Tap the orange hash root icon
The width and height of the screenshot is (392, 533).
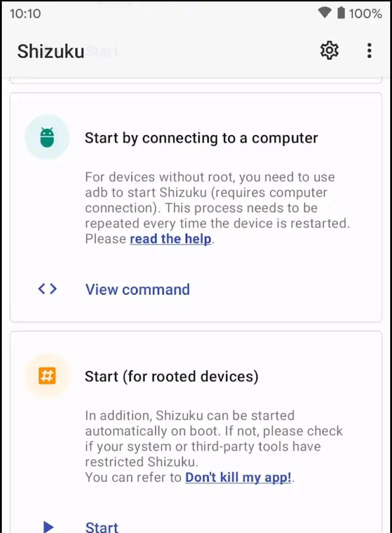pos(47,376)
